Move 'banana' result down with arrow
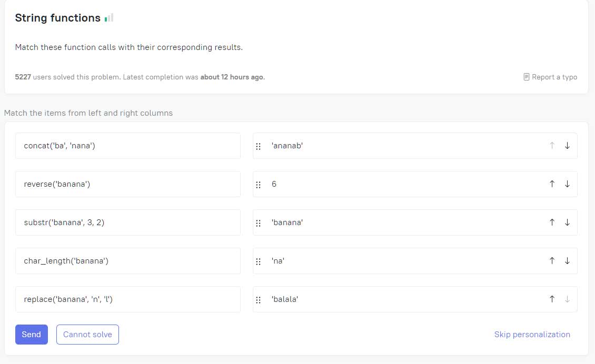595x364 pixels. pos(567,222)
